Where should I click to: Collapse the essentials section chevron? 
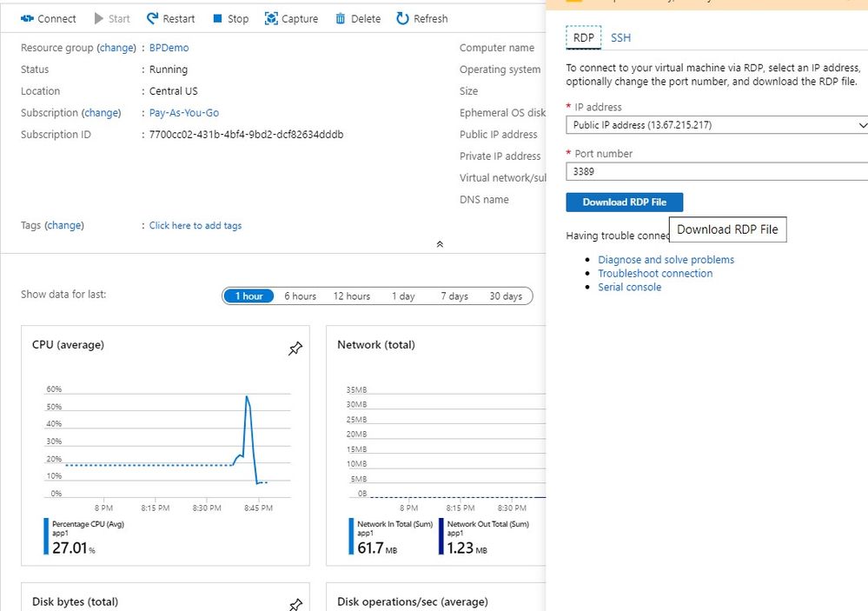pyautogui.click(x=440, y=244)
